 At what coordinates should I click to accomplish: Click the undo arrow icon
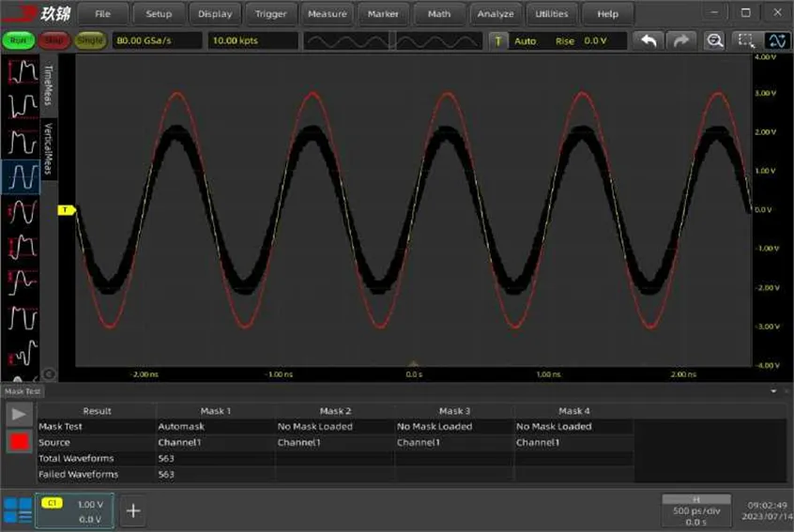point(647,41)
